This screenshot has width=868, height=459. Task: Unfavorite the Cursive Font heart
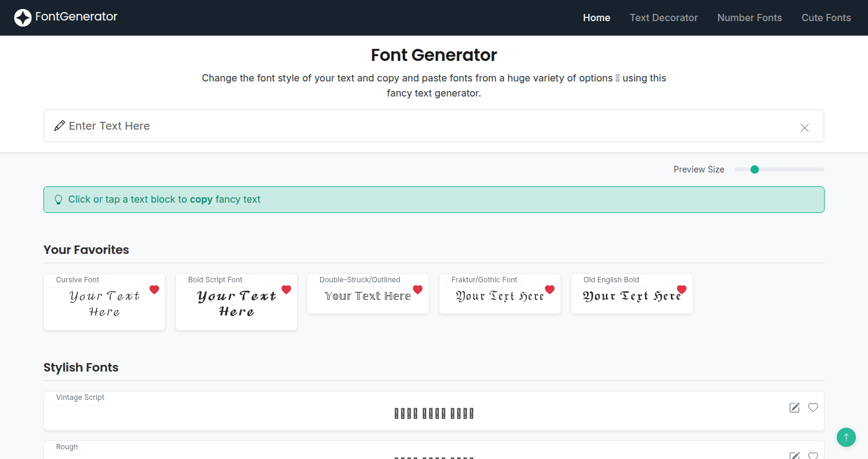click(154, 290)
